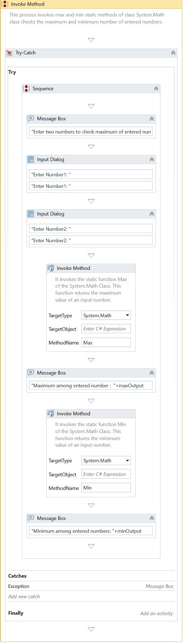Viewport: 184px width, 644px height.
Task: Click the Number2 Input Dialog icon
Action: tap(31, 214)
